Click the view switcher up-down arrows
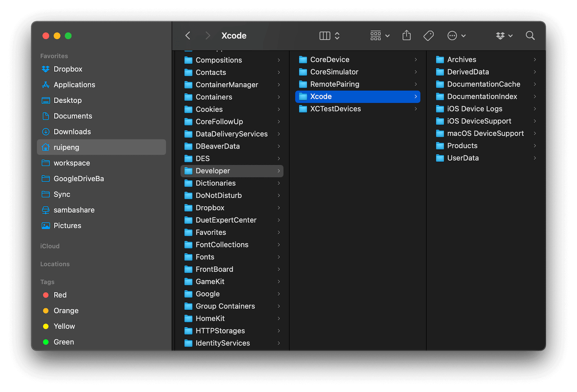Image resolution: width=577 pixels, height=392 pixels. pos(337,35)
